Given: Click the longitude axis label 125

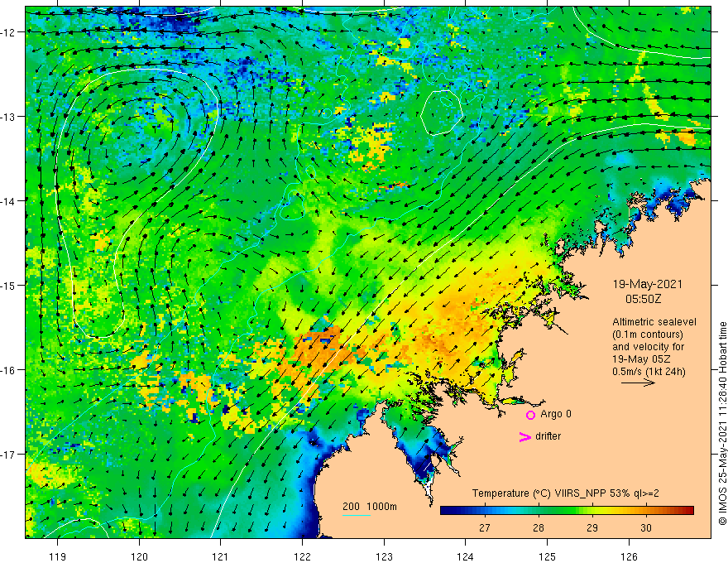Looking at the screenshot, I should point(547,556).
